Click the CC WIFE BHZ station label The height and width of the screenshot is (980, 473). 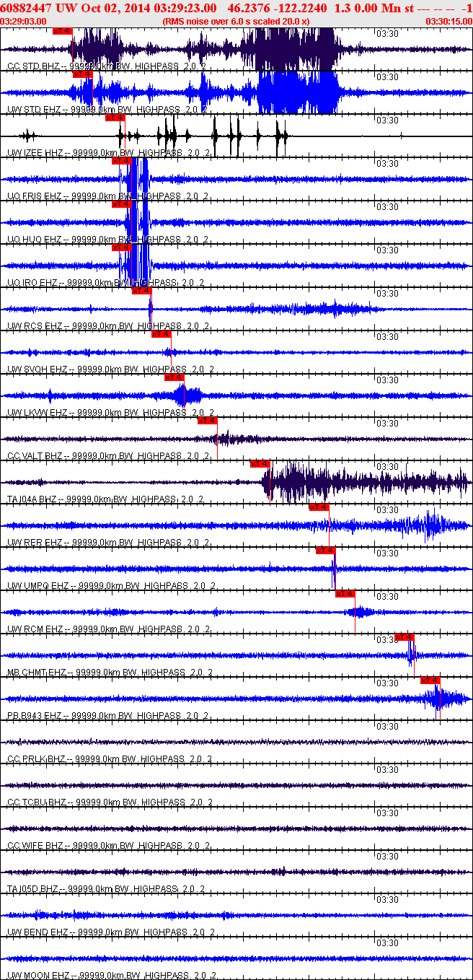point(109,846)
